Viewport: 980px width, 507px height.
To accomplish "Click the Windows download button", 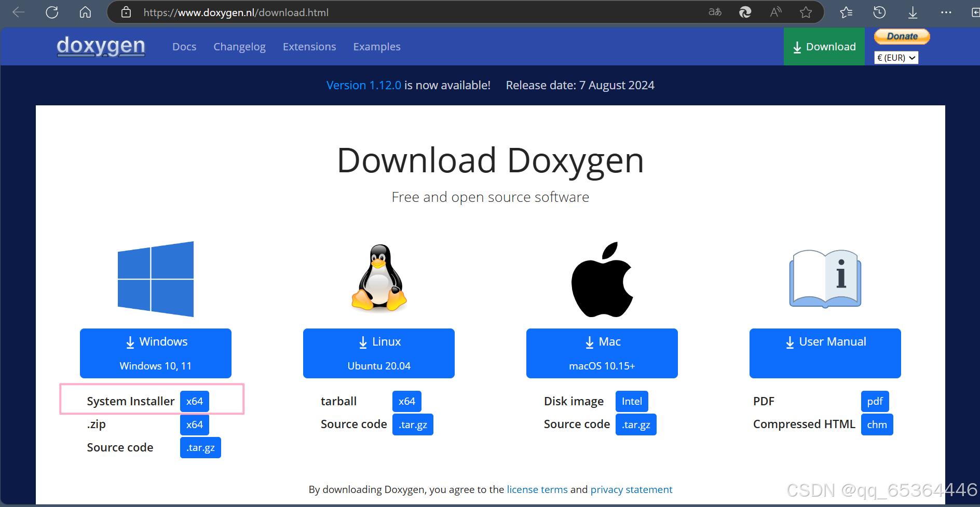I will click(x=156, y=353).
